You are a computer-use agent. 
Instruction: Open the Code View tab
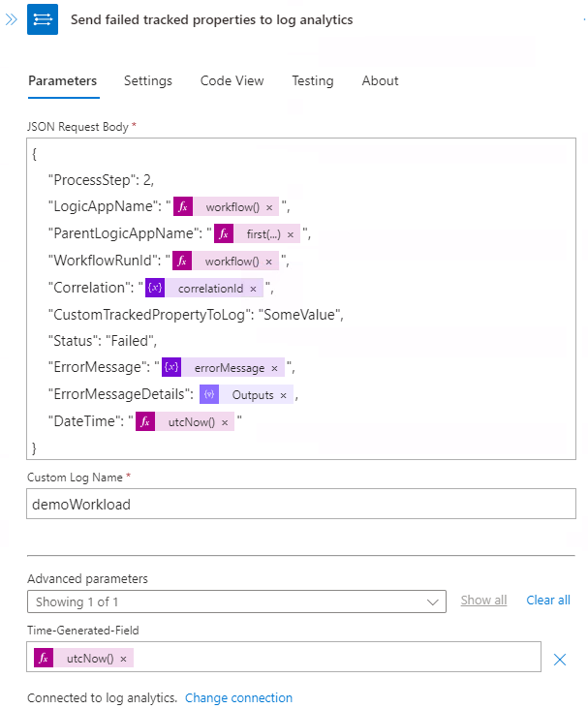[x=232, y=81]
